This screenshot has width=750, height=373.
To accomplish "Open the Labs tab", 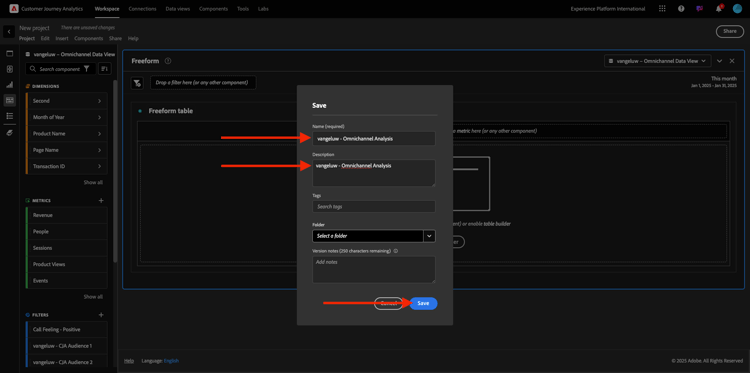I will [263, 9].
